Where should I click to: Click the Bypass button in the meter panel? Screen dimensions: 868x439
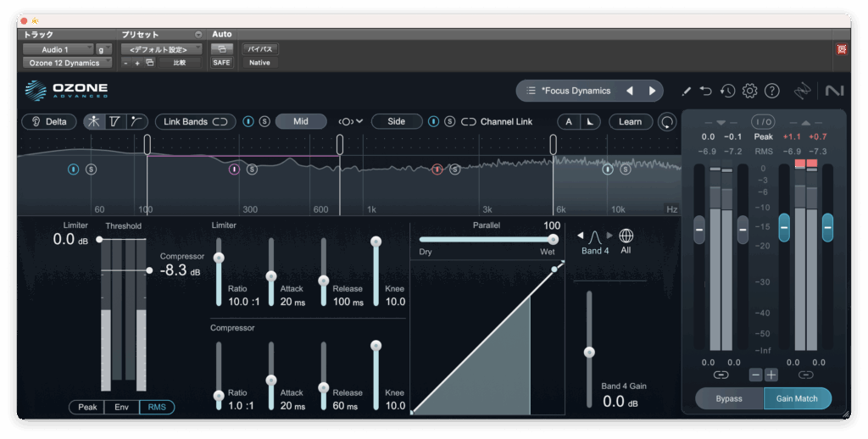pyautogui.click(x=729, y=398)
